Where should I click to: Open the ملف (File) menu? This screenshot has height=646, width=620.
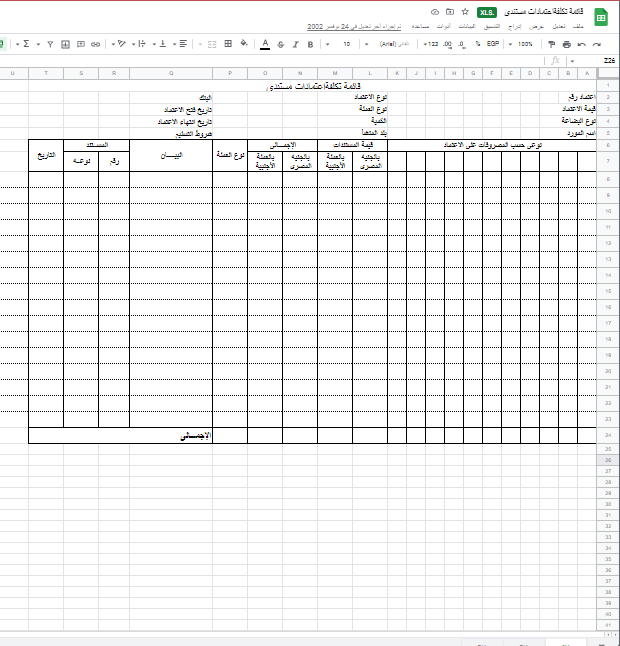pos(576,26)
